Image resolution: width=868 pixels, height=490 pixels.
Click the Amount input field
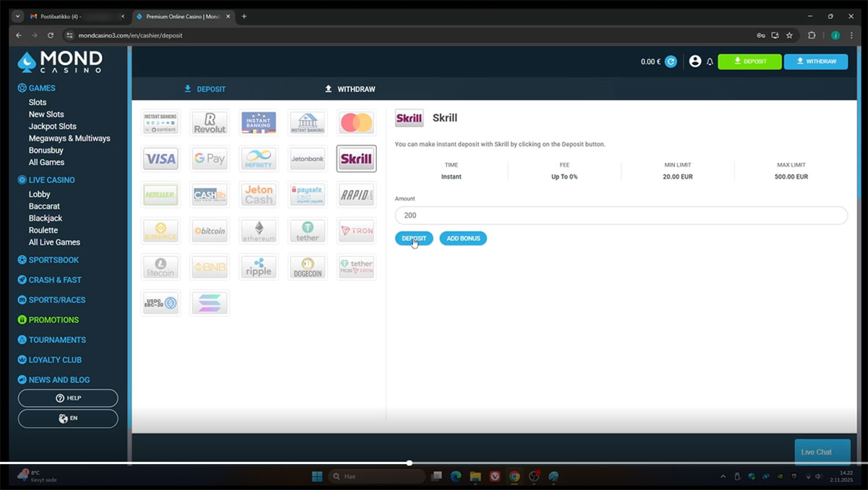point(621,215)
